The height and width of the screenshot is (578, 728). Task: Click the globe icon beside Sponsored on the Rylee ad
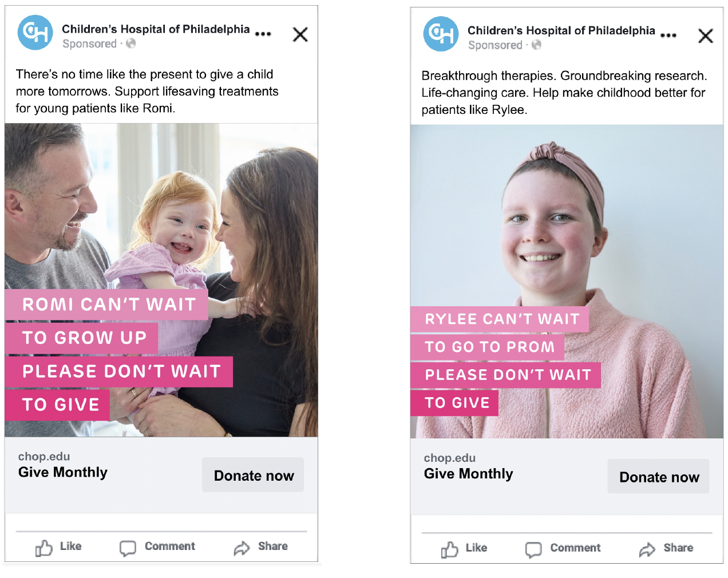[x=536, y=45]
